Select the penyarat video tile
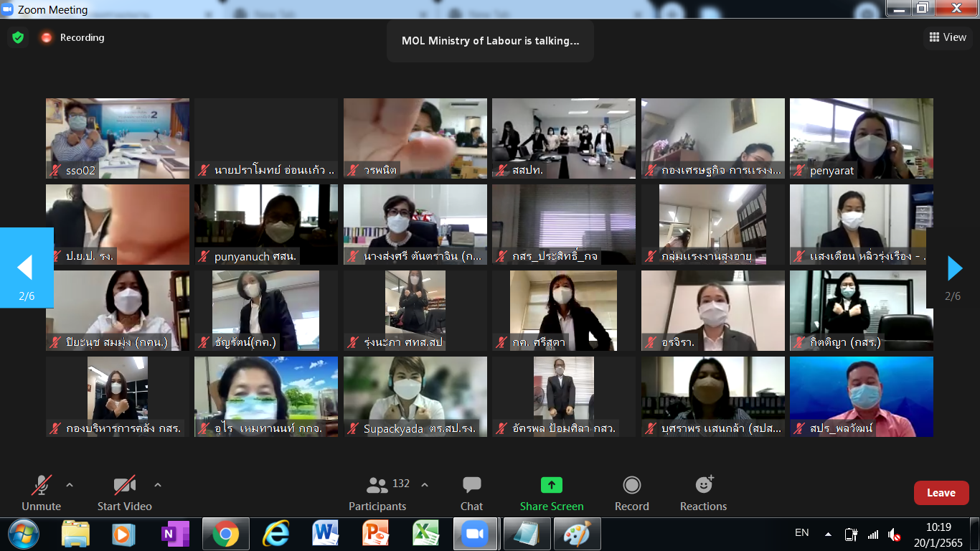 [x=861, y=138]
